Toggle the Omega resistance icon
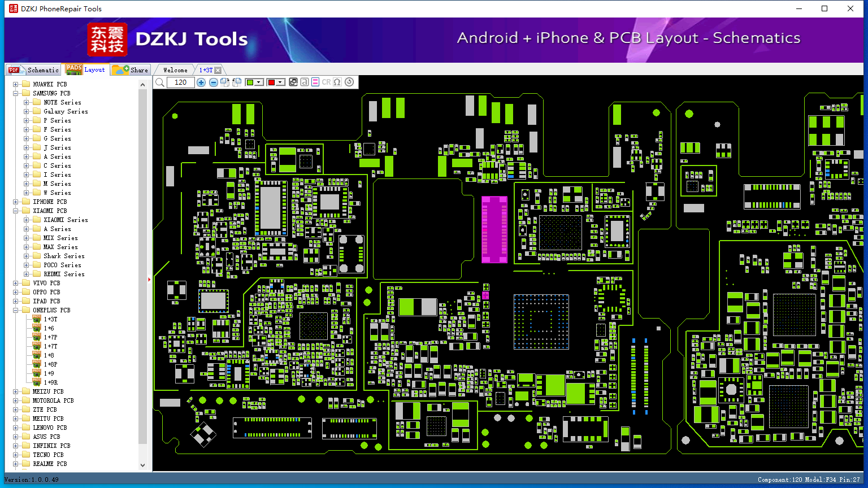 337,82
